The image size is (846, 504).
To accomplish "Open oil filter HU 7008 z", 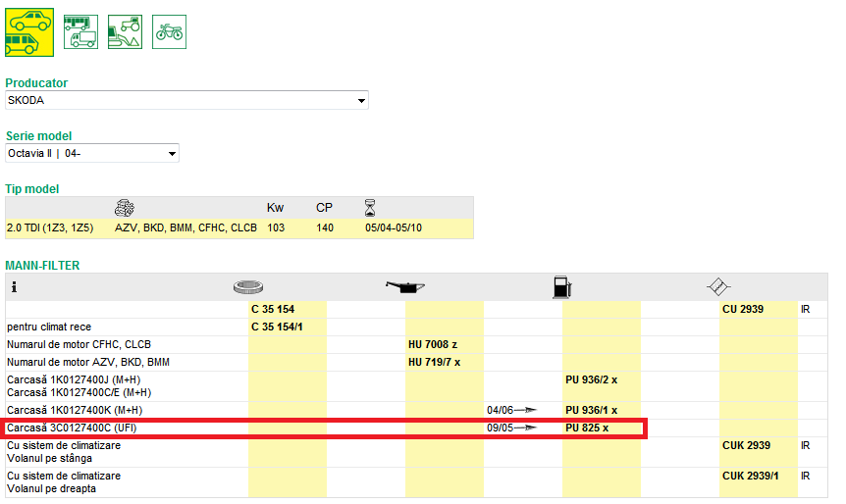I will click(x=433, y=344).
